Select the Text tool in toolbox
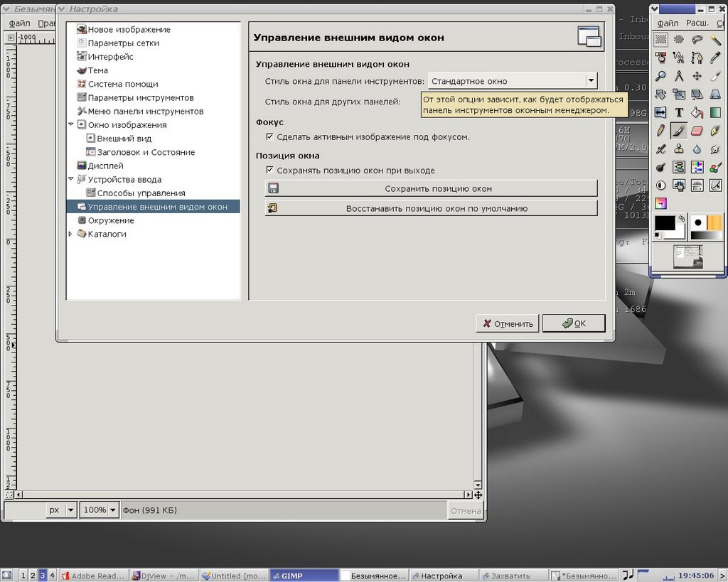The width and height of the screenshot is (728, 582). (x=679, y=112)
